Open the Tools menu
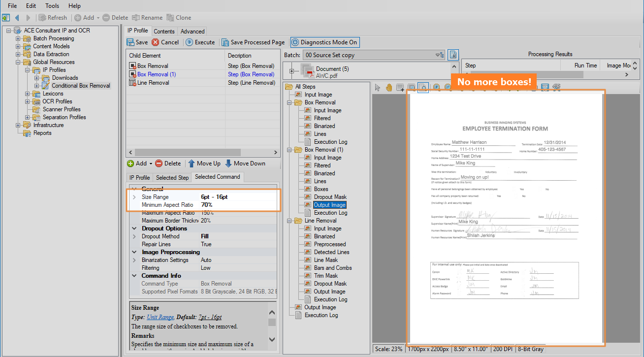644x357 pixels. coord(52,6)
